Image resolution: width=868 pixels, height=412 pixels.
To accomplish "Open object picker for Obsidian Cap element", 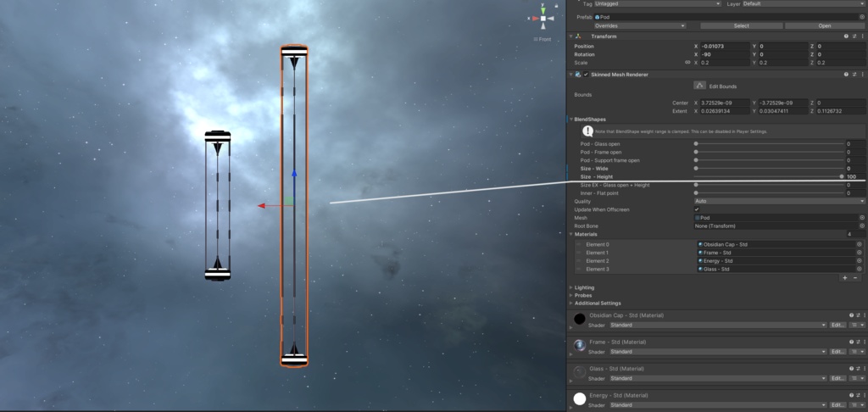I will point(860,244).
